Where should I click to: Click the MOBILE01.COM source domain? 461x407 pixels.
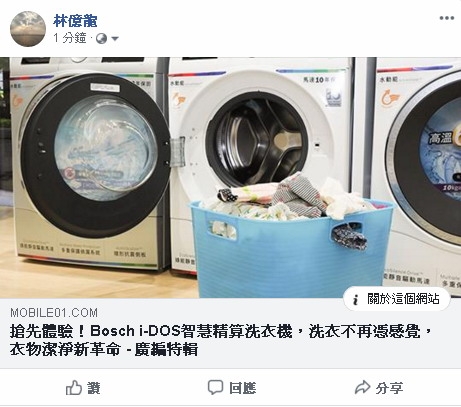tap(54, 313)
